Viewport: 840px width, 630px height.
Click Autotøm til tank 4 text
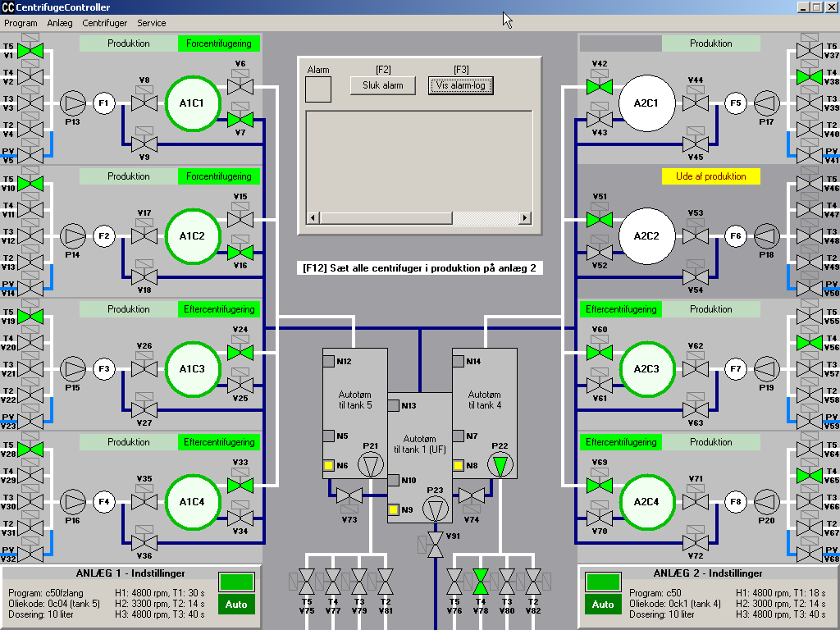pyautogui.click(x=485, y=399)
